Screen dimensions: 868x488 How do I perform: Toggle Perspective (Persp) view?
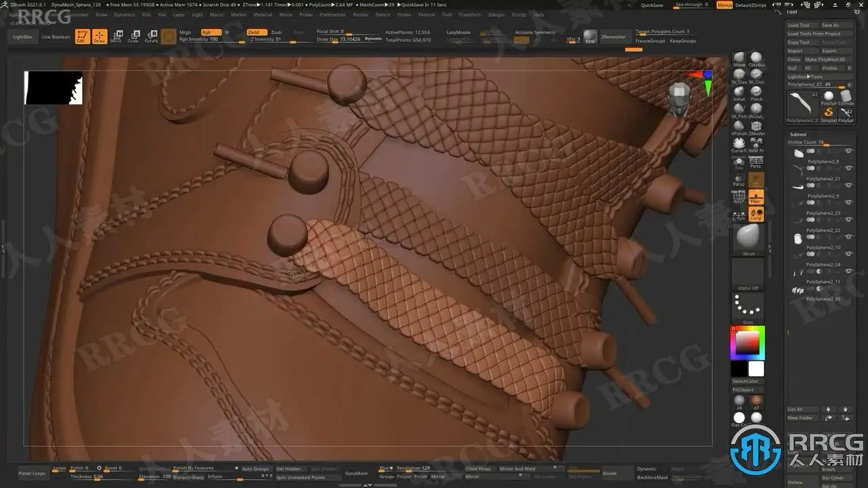(756, 163)
